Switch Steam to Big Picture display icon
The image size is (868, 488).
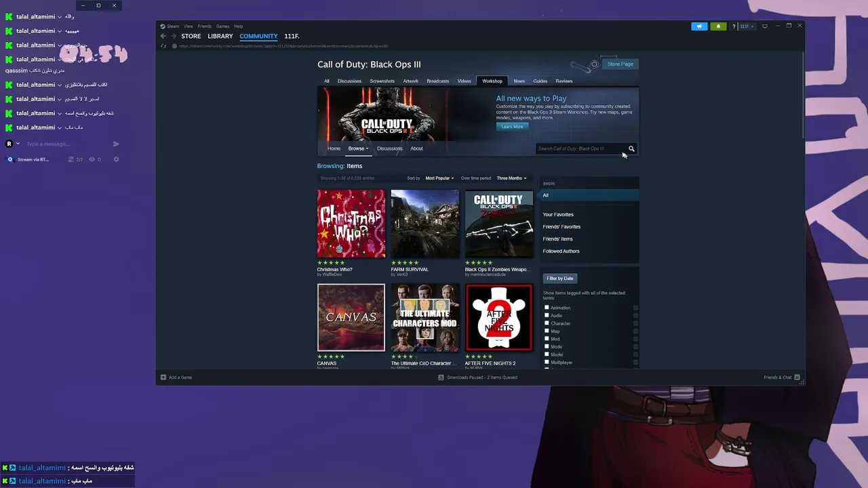(765, 26)
